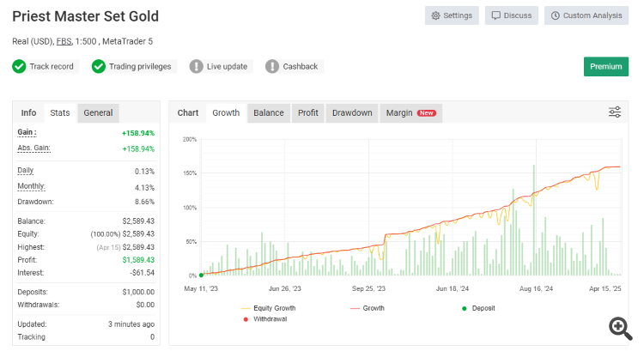Toggle Equity Growth legend series

tap(268, 308)
